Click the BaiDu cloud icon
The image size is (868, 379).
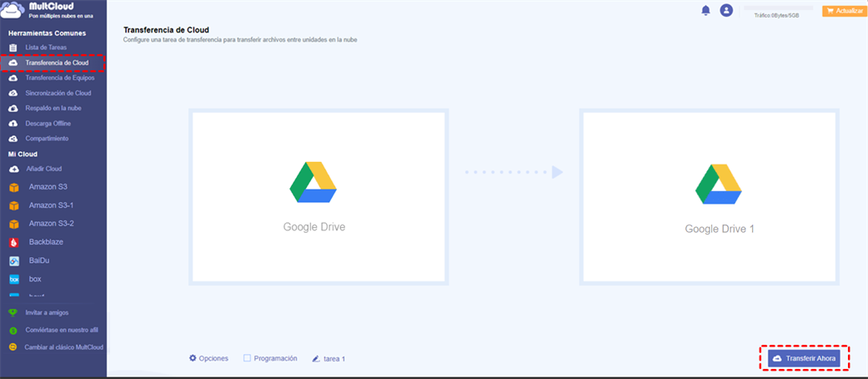(x=14, y=260)
